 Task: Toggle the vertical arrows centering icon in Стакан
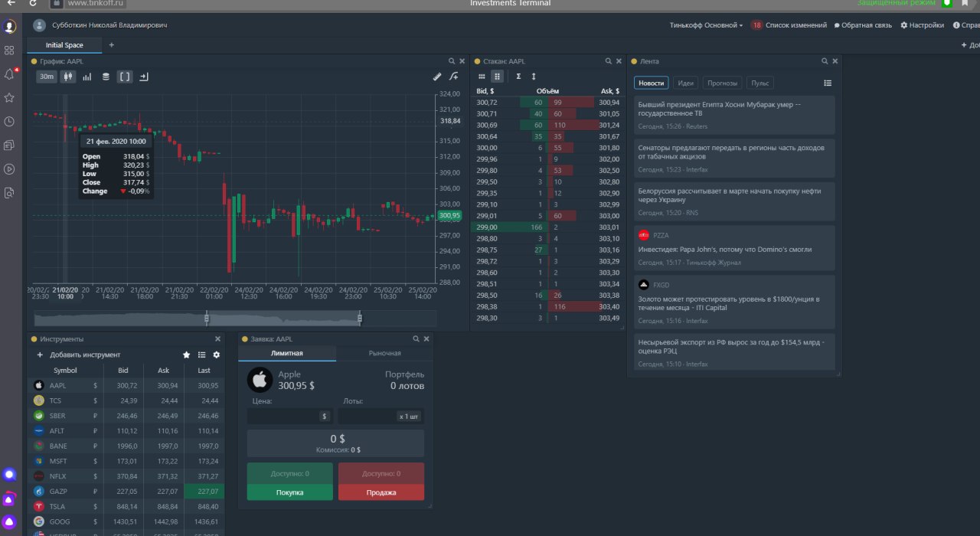click(534, 77)
